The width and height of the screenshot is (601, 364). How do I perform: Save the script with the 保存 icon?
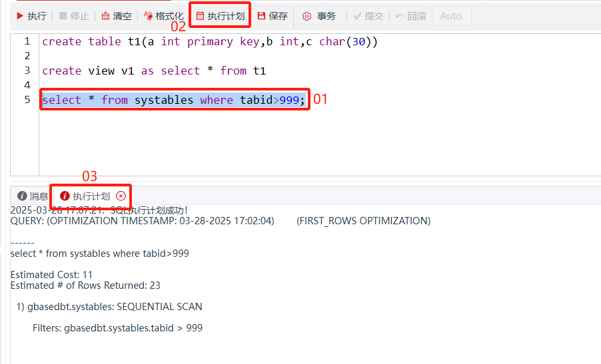261,16
